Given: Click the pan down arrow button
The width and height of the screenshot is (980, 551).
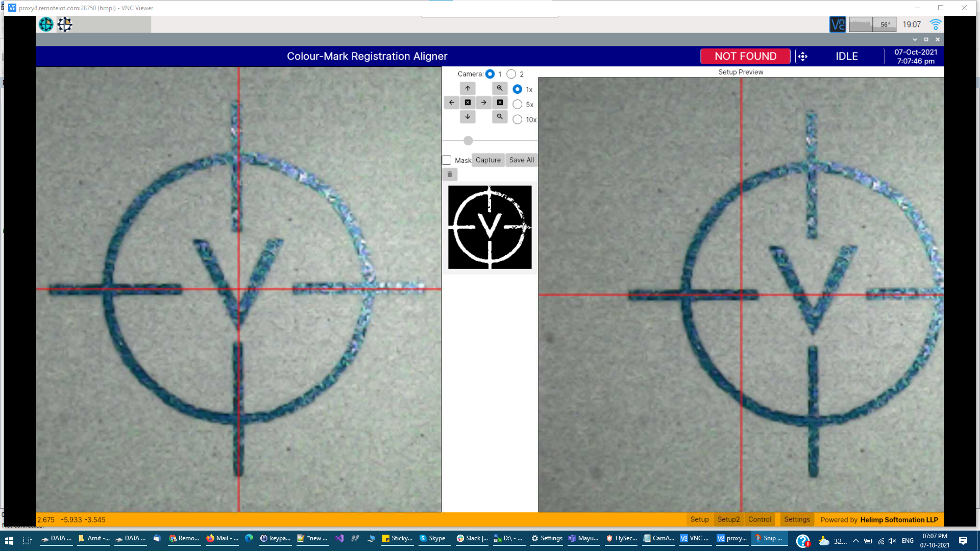Looking at the screenshot, I should 468,117.
